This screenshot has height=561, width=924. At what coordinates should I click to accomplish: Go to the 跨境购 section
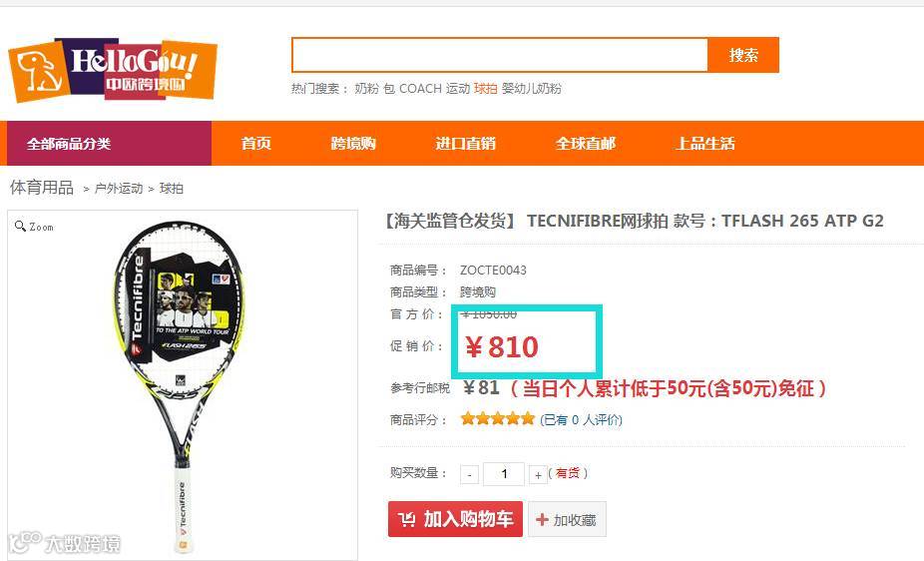pos(353,143)
